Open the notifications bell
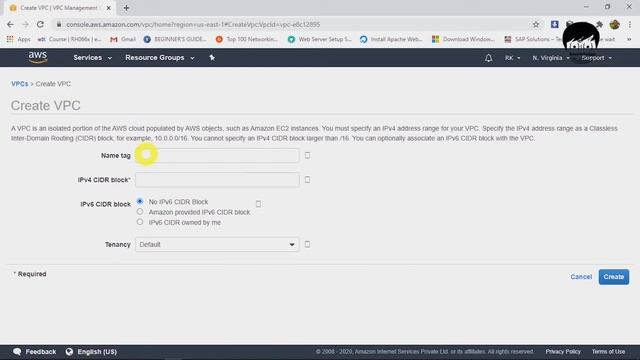The width and height of the screenshot is (640, 360). click(x=488, y=58)
